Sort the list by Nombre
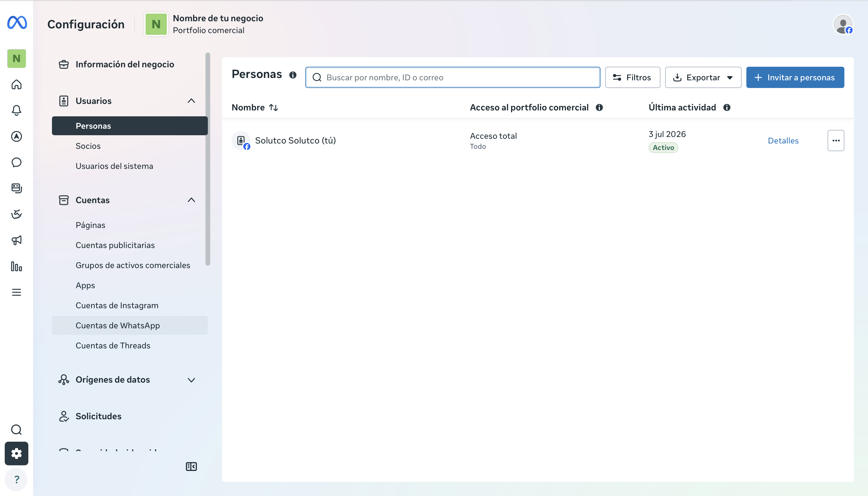The image size is (868, 496). 254,107
